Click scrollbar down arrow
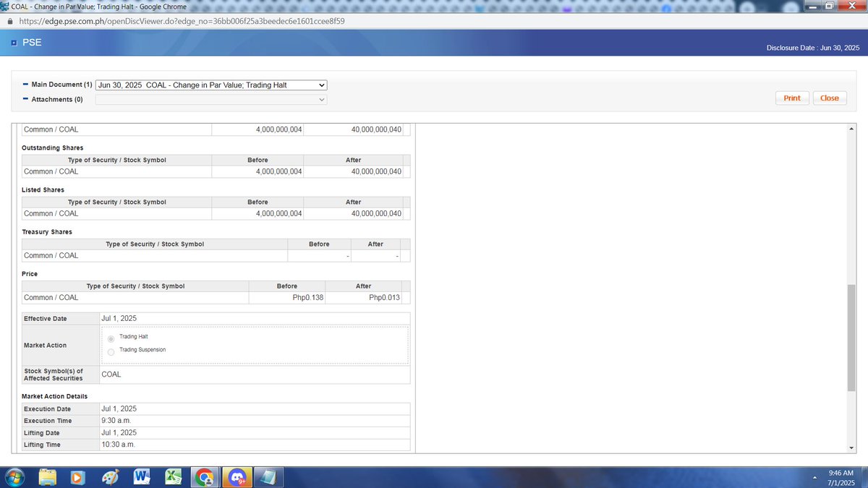The image size is (868, 488). coord(851,447)
